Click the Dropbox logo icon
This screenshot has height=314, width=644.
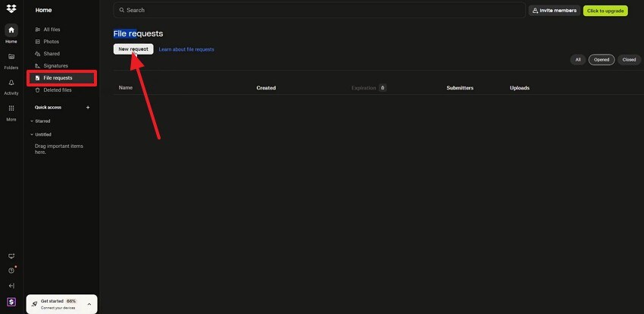[11, 8]
